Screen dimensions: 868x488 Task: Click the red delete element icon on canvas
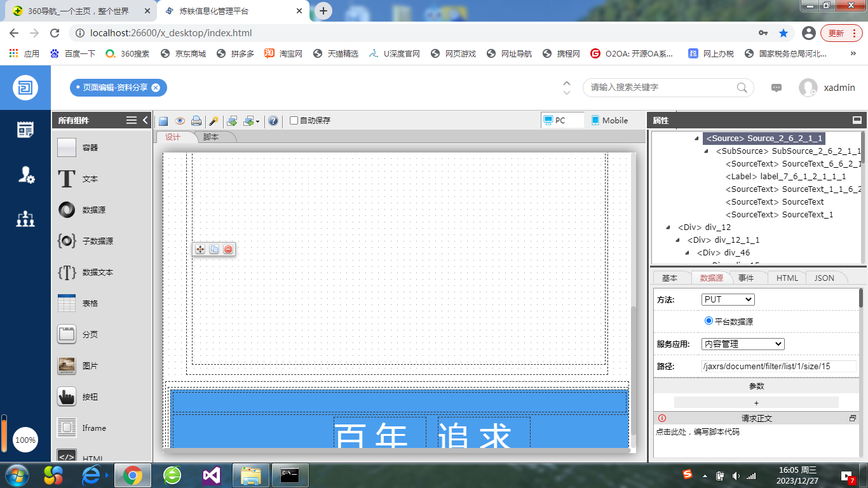point(228,249)
